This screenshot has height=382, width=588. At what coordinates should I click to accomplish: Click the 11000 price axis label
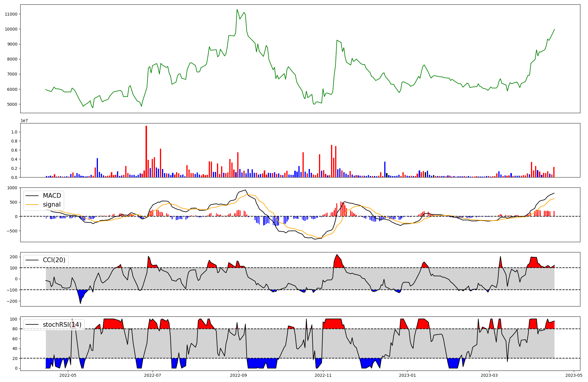(x=11, y=14)
